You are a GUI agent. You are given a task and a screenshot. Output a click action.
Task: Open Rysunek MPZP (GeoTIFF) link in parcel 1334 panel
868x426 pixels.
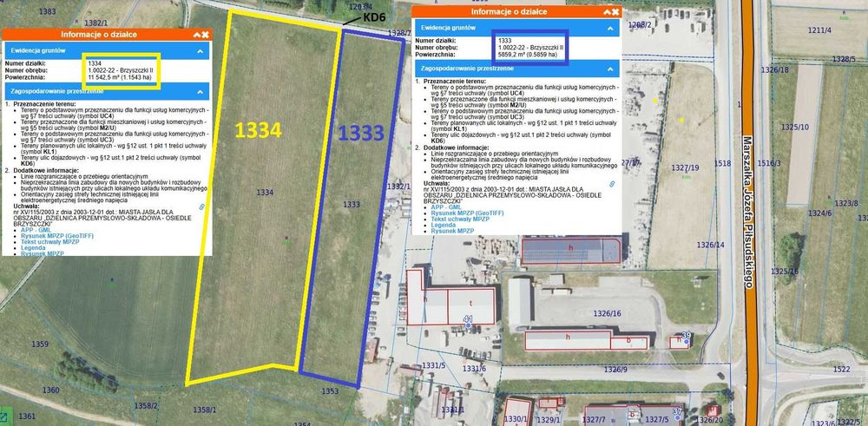tap(57, 236)
